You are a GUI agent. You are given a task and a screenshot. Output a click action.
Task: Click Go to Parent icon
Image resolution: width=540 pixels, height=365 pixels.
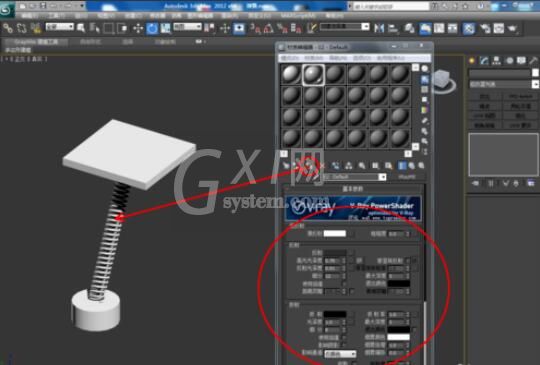[x=412, y=166]
